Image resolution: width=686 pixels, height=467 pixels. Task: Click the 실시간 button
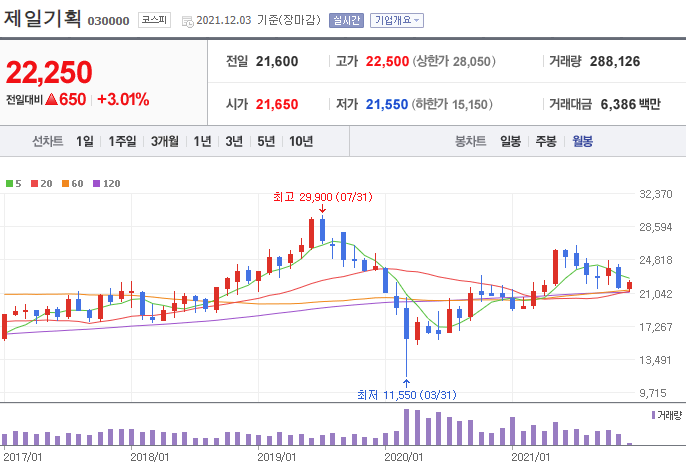pos(346,20)
